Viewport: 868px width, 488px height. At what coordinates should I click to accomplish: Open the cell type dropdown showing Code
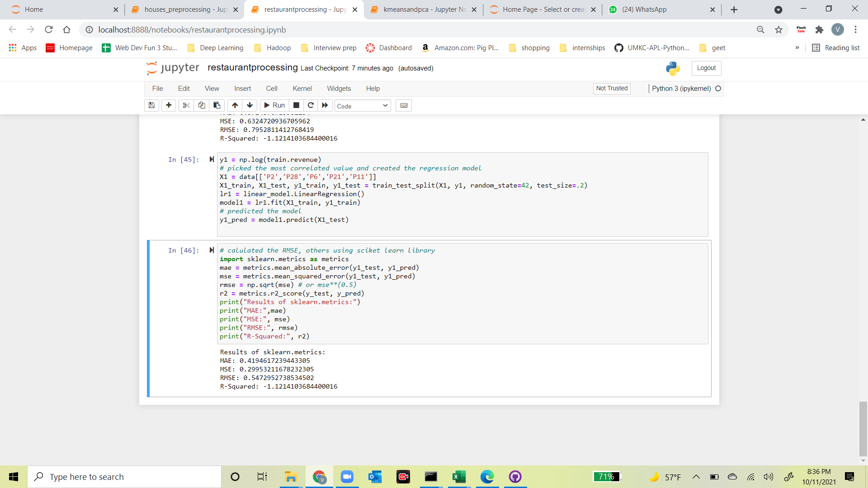[x=362, y=105]
